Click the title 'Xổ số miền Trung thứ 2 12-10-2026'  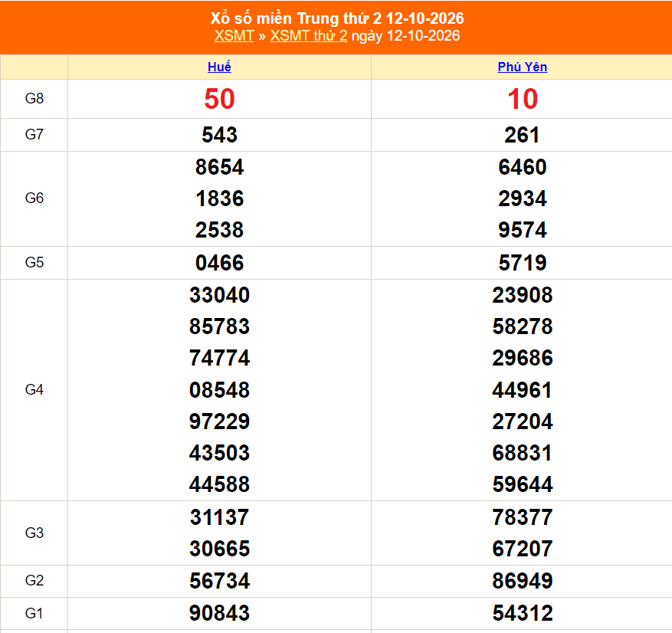point(337,18)
